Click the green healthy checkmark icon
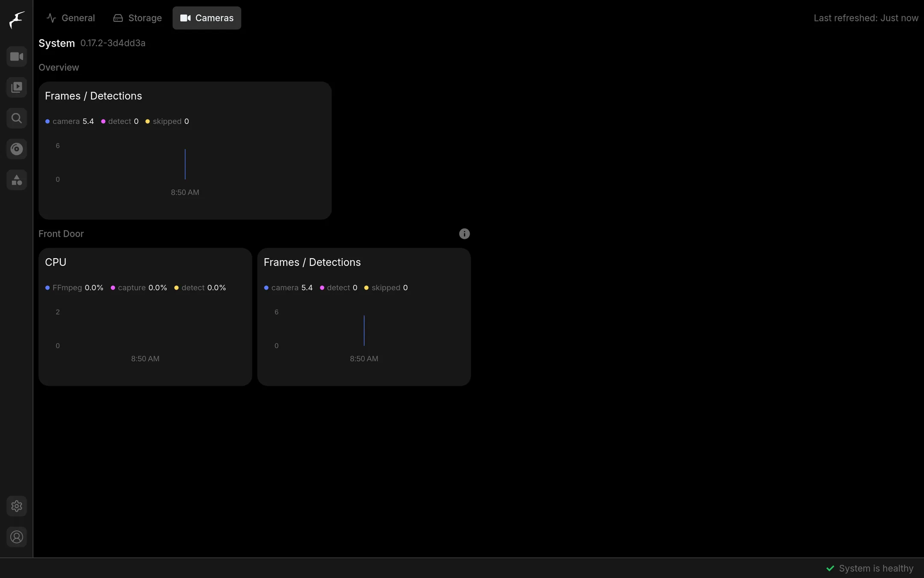Screen dimensions: 924x578 [x=830, y=568]
